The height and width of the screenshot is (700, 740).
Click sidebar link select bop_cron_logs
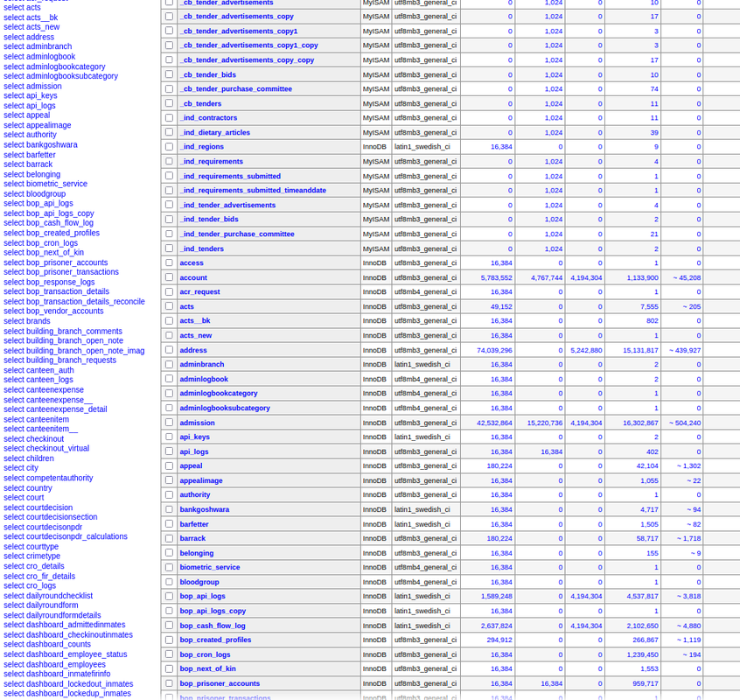(x=40, y=243)
